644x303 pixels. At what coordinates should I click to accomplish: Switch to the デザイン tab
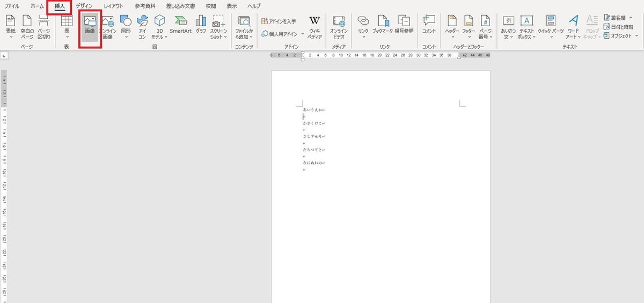point(84,6)
